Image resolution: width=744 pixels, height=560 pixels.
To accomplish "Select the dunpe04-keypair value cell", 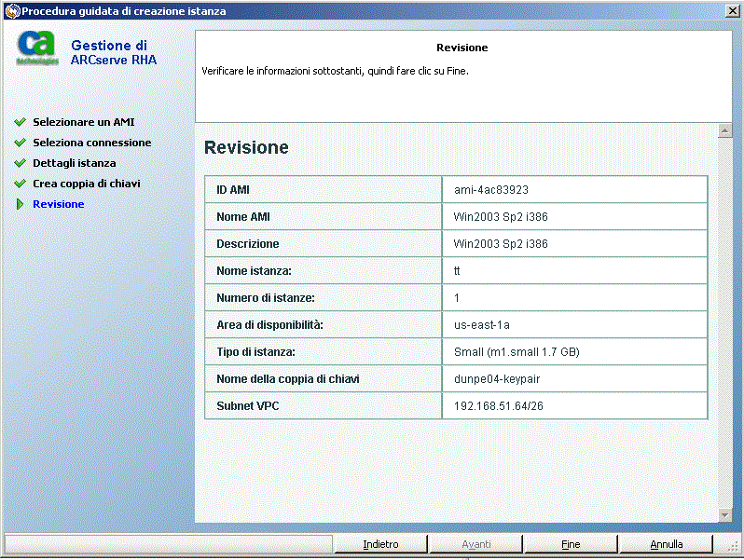I will click(574, 379).
